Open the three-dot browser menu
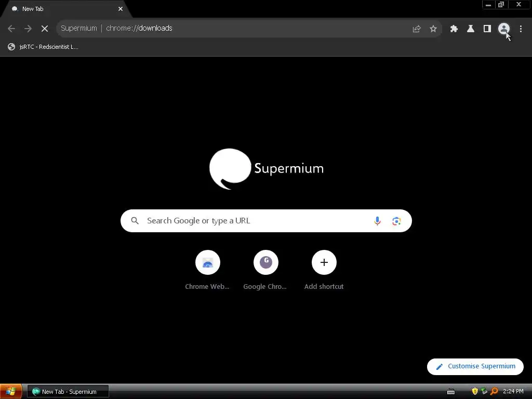The image size is (532, 399). (x=521, y=29)
